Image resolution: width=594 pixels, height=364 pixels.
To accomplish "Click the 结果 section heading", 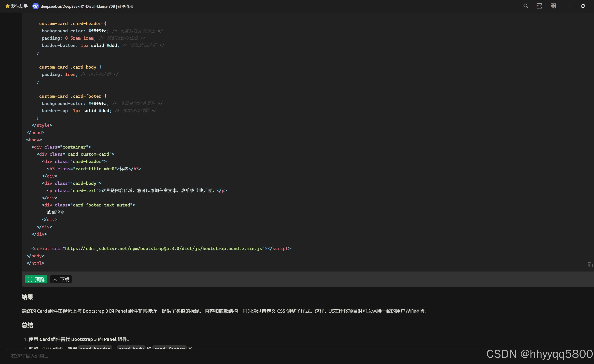I will click(x=27, y=297).
